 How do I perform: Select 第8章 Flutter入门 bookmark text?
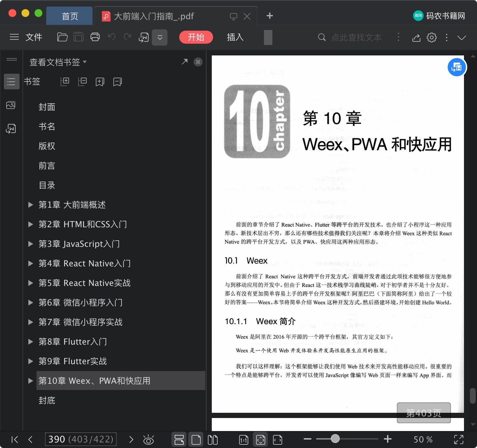(73, 342)
